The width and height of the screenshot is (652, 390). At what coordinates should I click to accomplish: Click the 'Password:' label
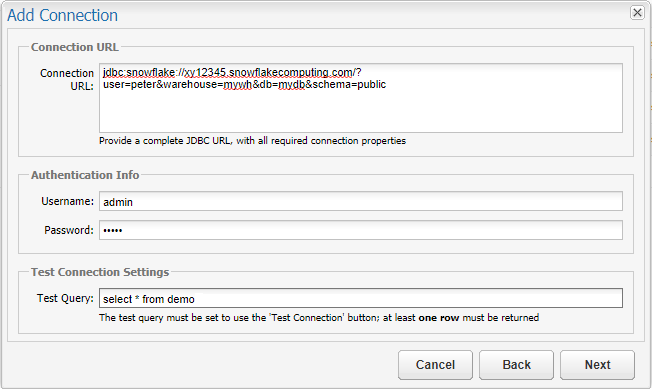pos(69,230)
